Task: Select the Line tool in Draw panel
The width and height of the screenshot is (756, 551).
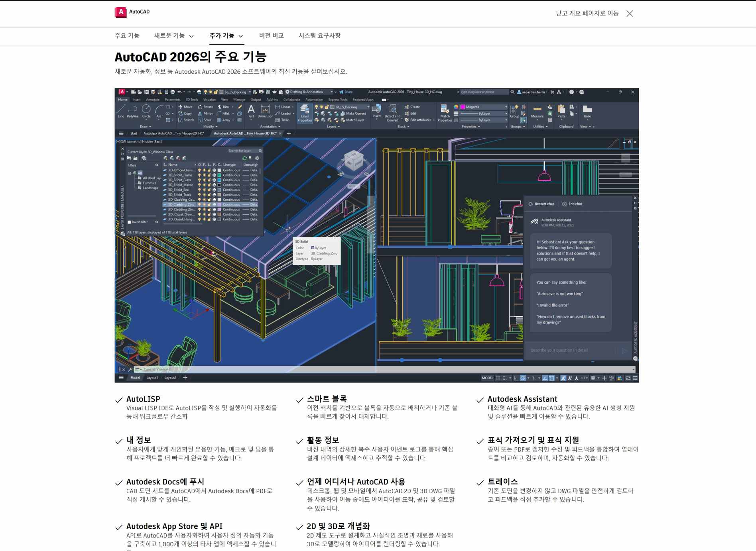Action: 121,111
